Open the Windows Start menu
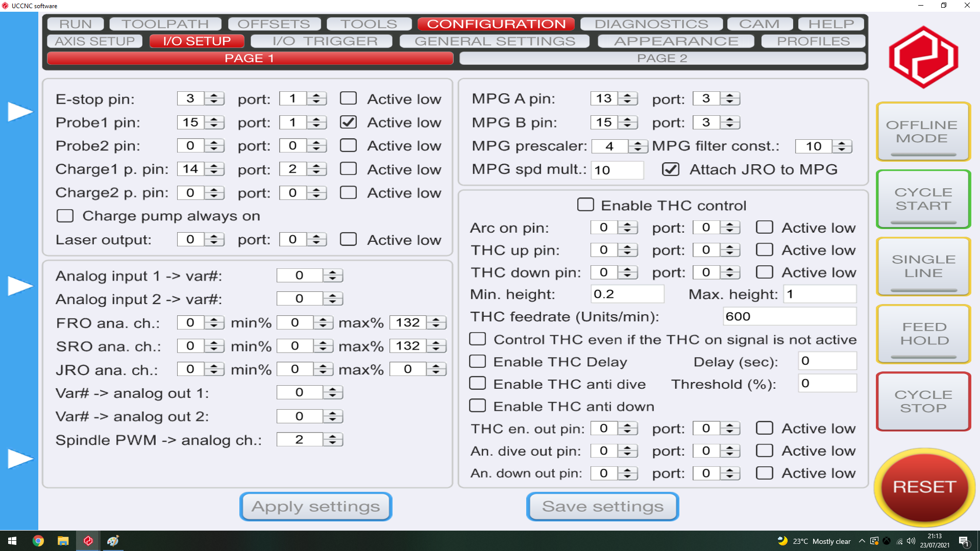Screen dimensions: 980x551 12,541
